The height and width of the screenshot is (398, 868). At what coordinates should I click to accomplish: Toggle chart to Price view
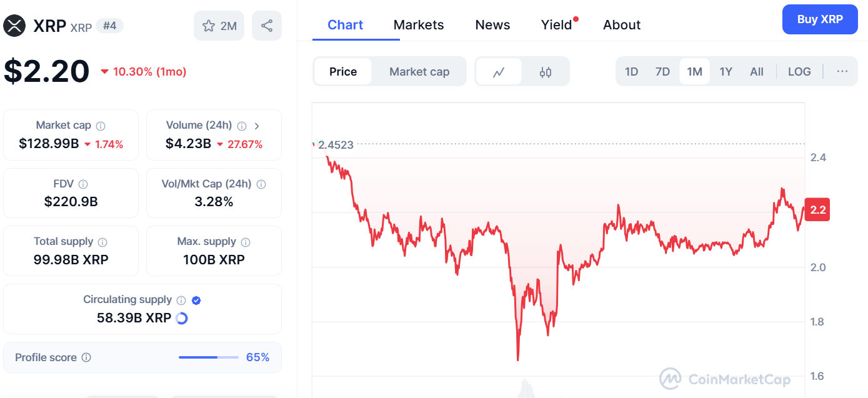342,71
